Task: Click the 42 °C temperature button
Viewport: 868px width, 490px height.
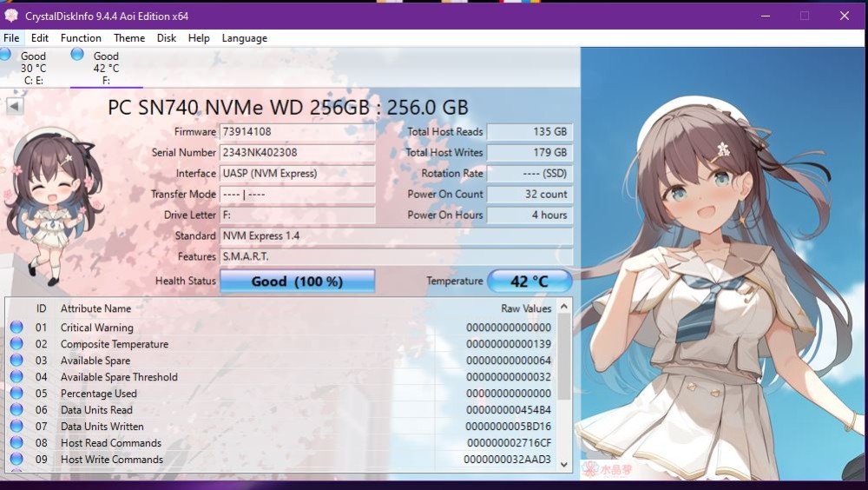Action: click(529, 281)
